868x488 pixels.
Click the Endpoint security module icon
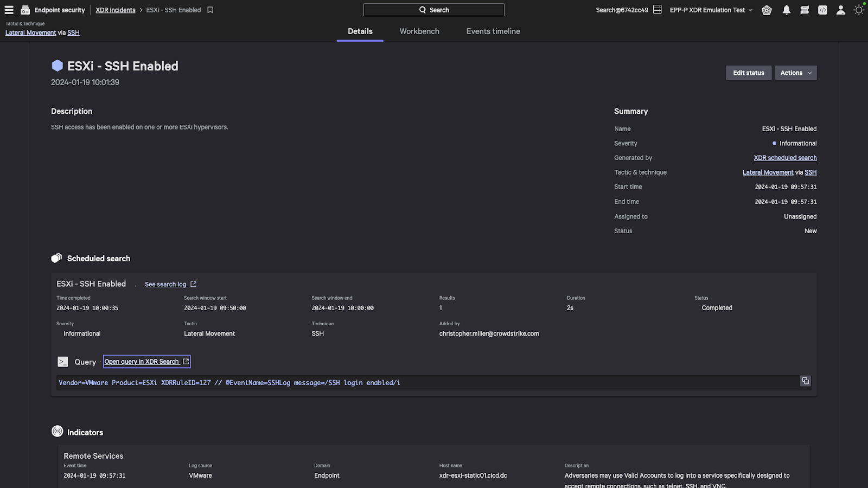pyautogui.click(x=25, y=10)
